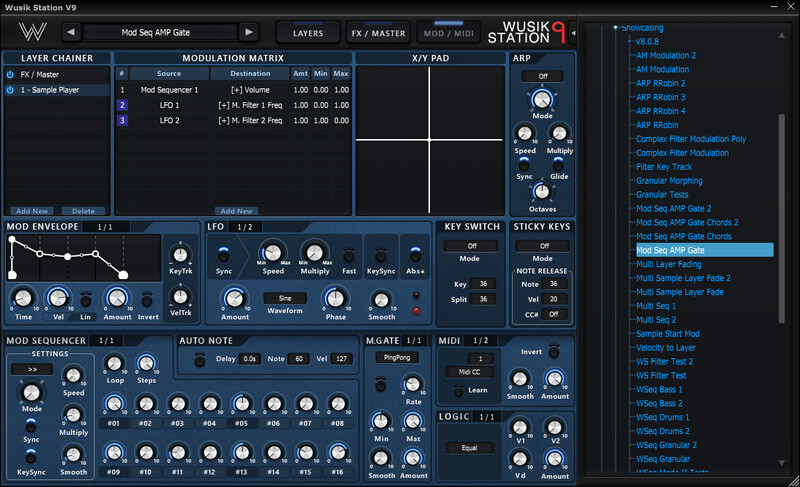
Task: Click the ARP Mode knob
Action: (x=542, y=99)
